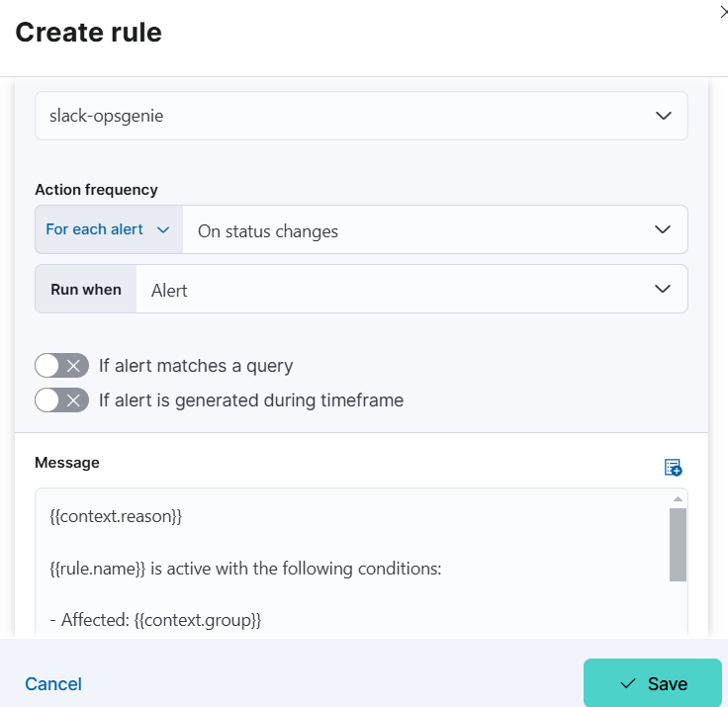Click the checkmark icon on Save
The image size is (728, 707).
point(628,683)
